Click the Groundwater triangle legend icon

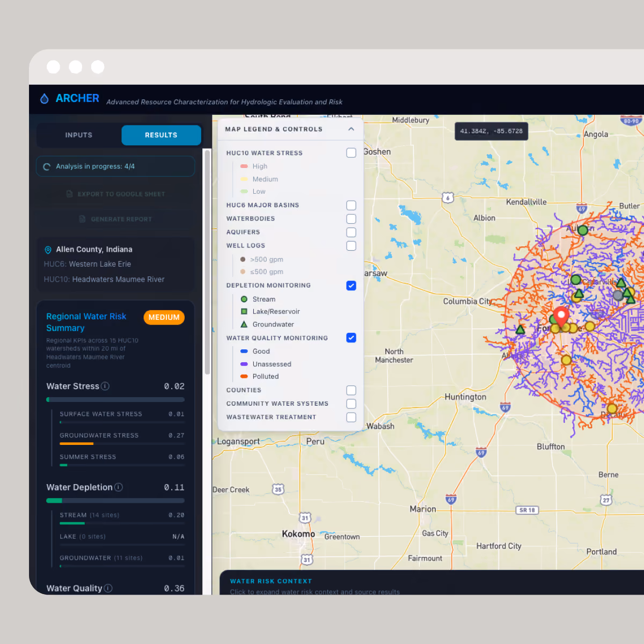coord(244,324)
